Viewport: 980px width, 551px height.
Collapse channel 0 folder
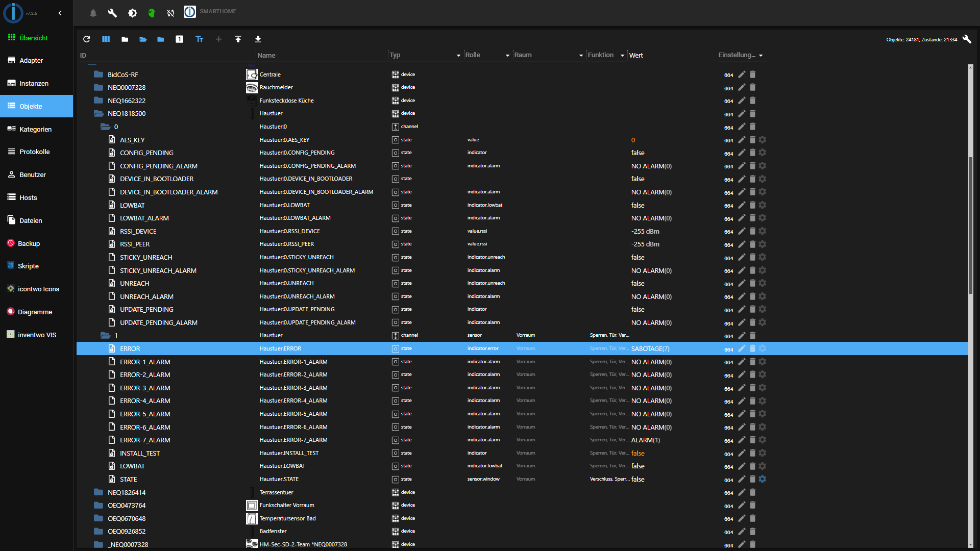pos(105,127)
